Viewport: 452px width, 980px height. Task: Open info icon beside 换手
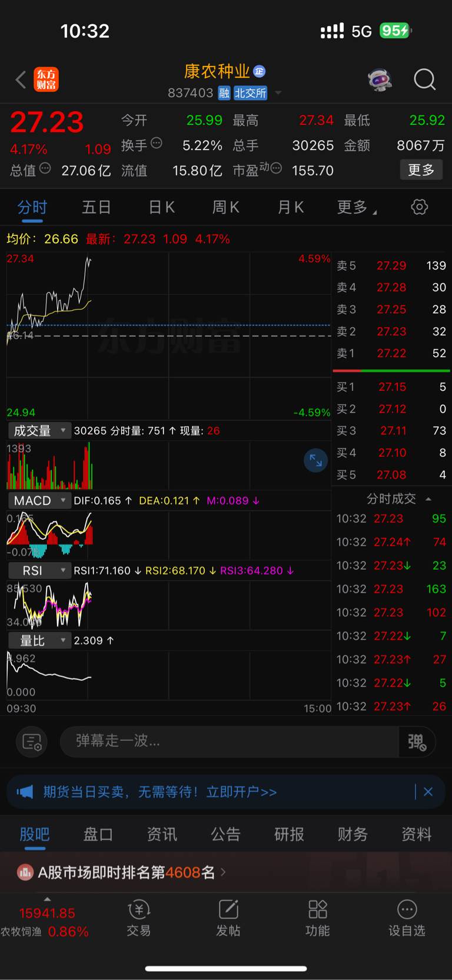point(157,143)
